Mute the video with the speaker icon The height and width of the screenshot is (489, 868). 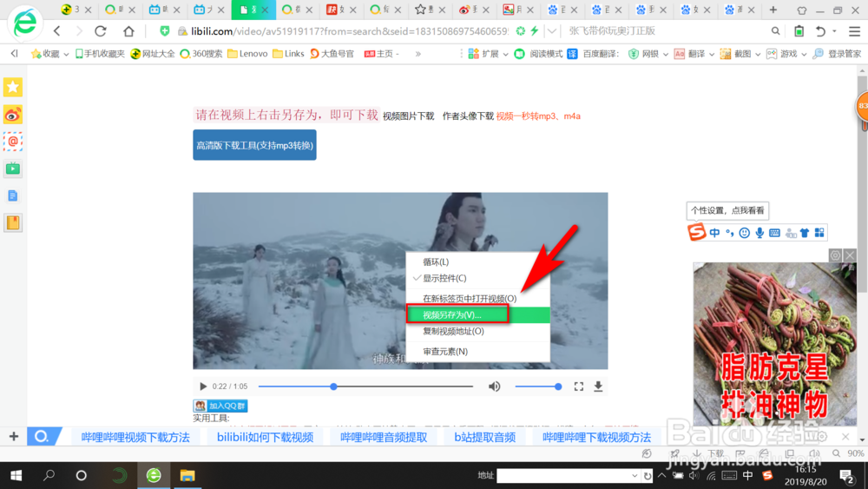pos(495,387)
